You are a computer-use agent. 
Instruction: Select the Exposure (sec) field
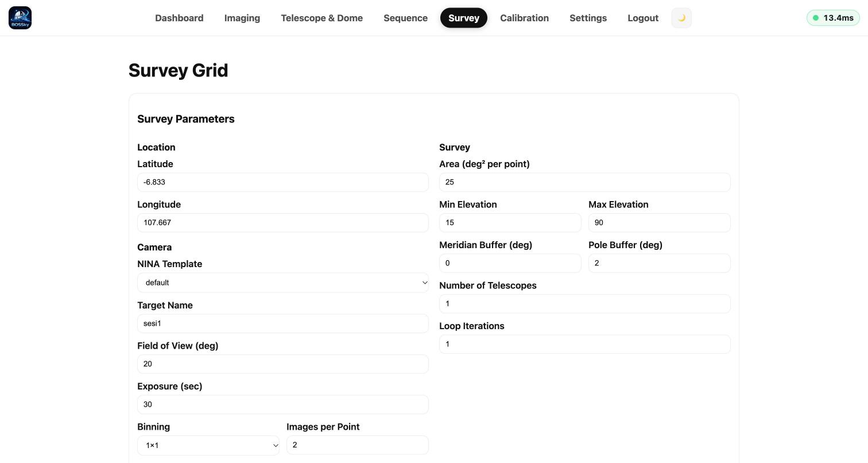coord(283,404)
